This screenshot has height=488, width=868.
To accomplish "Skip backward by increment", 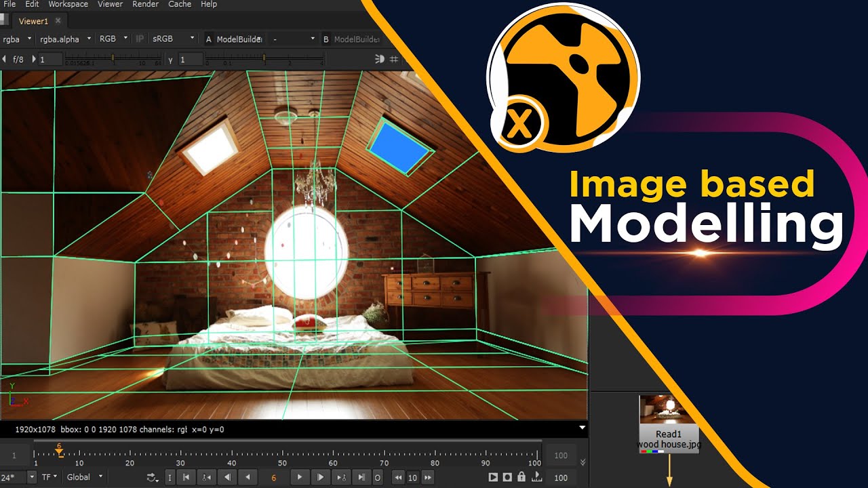I will click(398, 477).
